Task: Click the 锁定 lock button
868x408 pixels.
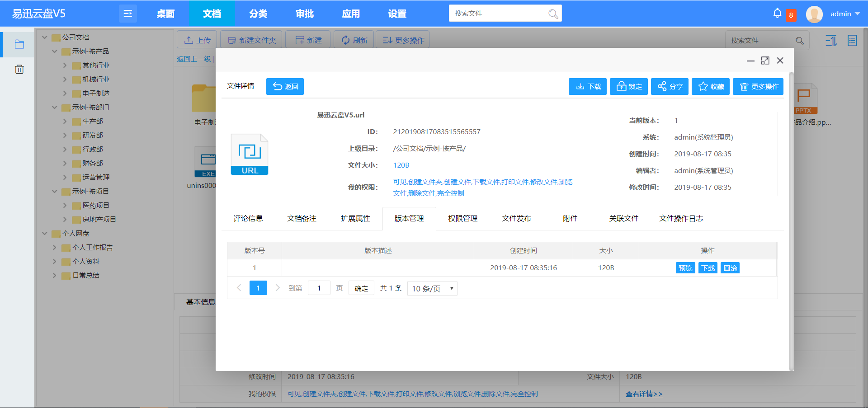Action: click(x=629, y=86)
